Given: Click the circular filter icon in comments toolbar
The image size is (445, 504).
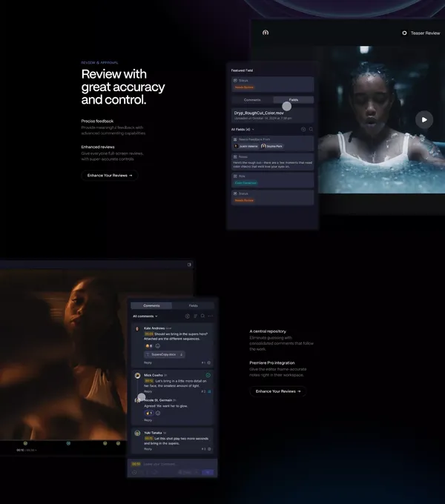Looking at the screenshot, I should [x=188, y=316].
